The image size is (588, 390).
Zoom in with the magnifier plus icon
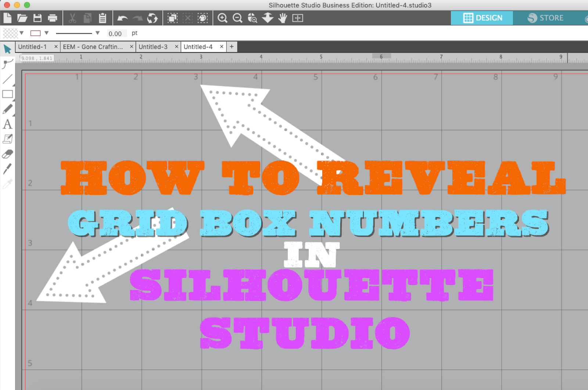[222, 18]
